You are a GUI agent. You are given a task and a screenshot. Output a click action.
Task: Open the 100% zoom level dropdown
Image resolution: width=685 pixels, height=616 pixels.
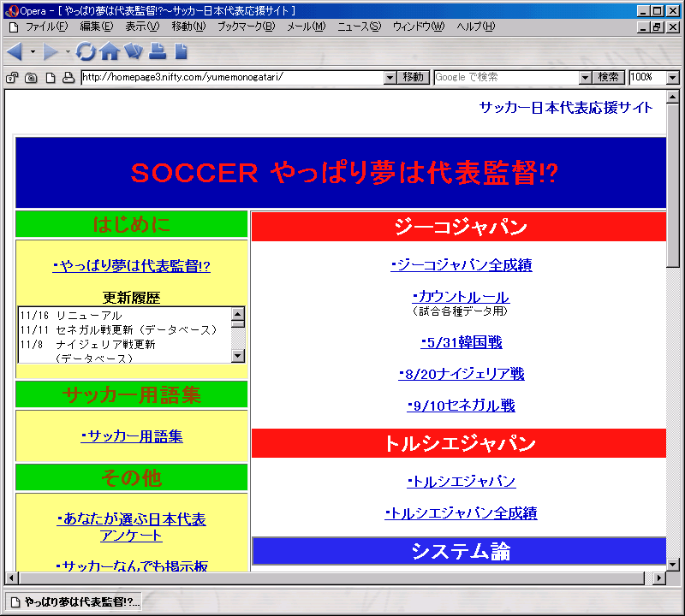pos(673,78)
